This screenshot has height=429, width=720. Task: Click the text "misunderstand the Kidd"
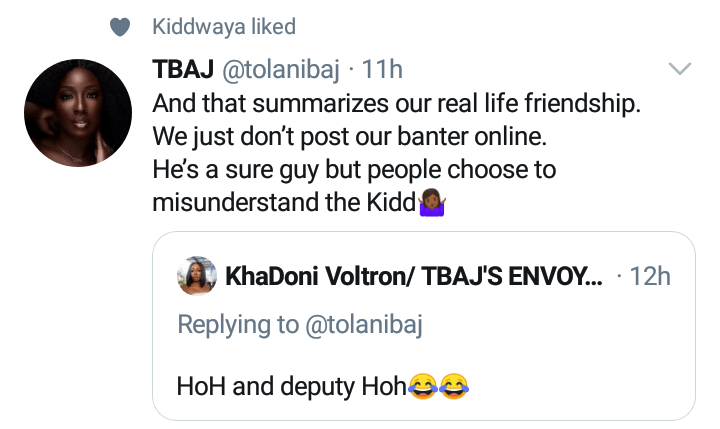pyautogui.click(x=277, y=203)
